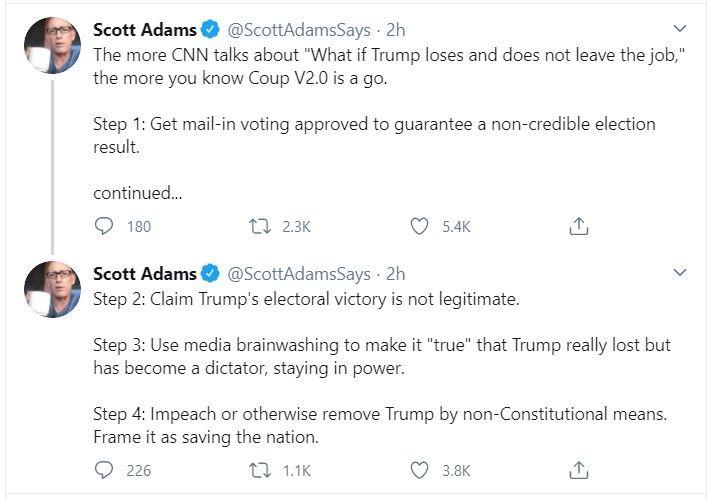Open Scott Adams profile from first tweet name
714x499 pixels.
pos(145,30)
